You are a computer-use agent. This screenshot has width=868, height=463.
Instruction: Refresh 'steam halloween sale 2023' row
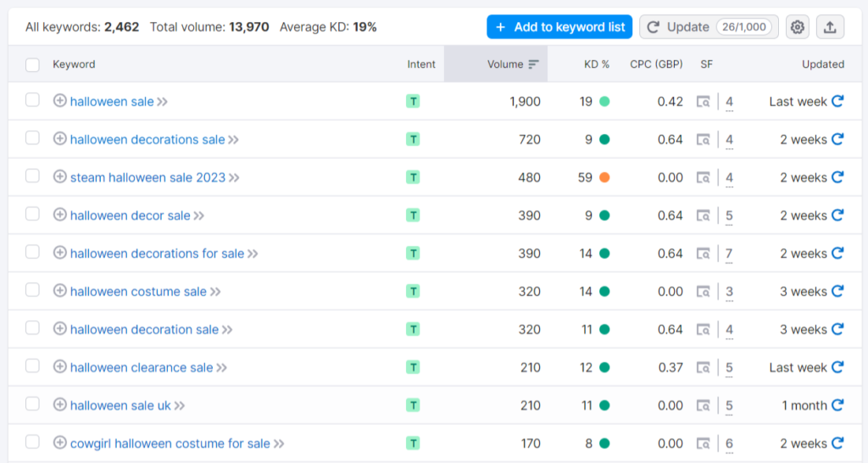[x=837, y=176]
